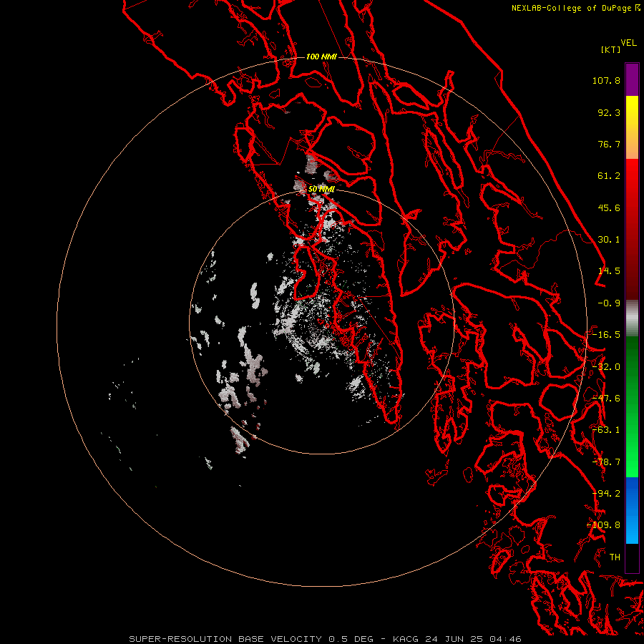Click the 50 NMI range ring label
Screen dimensions: 644x644
tap(321, 189)
